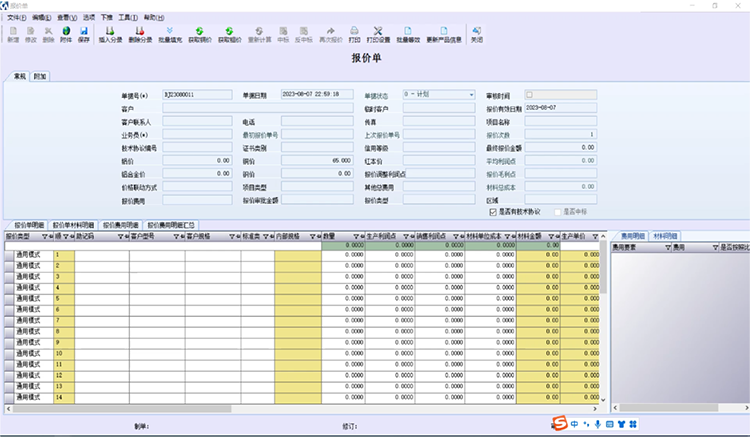750x437 pixels.
Task: Open 打印设置 print settings
Action: (x=378, y=34)
